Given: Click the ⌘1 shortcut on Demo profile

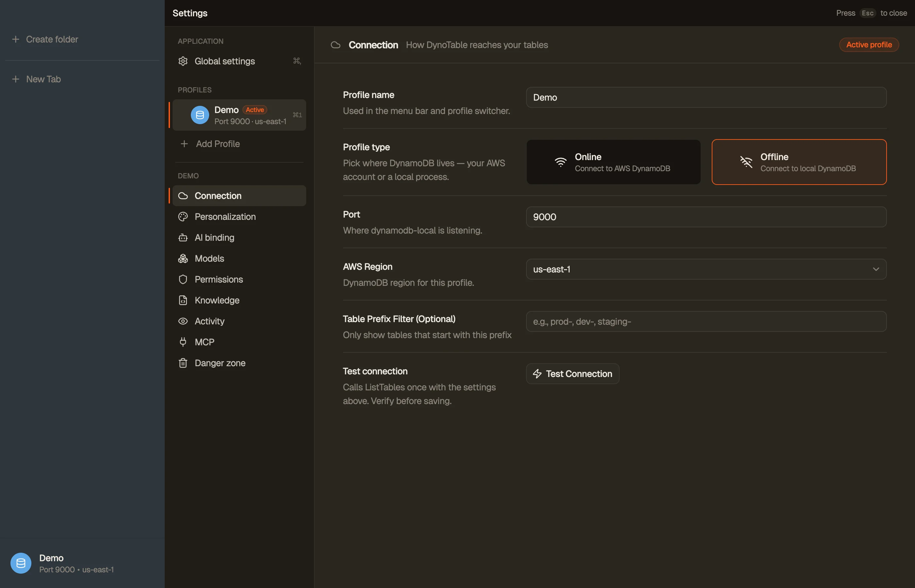Looking at the screenshot, I should (297, 115).
